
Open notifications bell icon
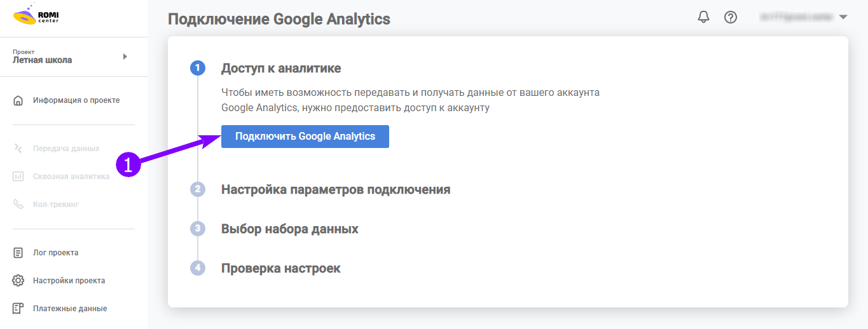[703, 17]
